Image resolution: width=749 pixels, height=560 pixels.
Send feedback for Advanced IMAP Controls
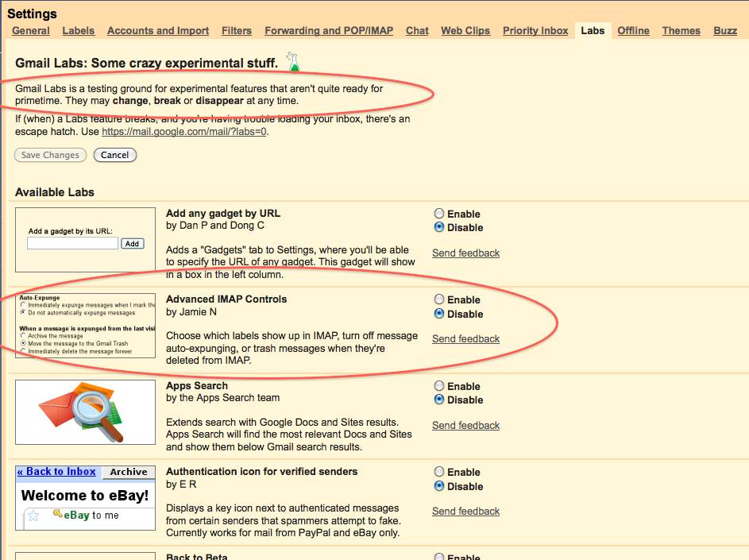465,338
